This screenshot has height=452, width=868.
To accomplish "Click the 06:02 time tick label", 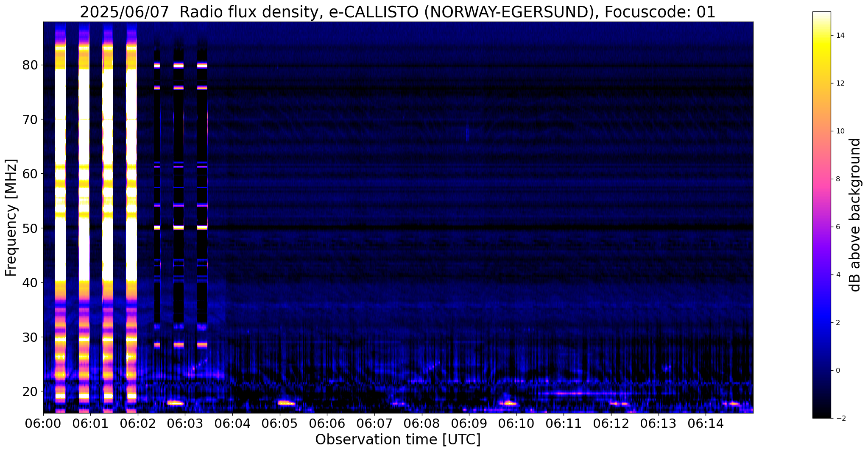I will 138,424.
